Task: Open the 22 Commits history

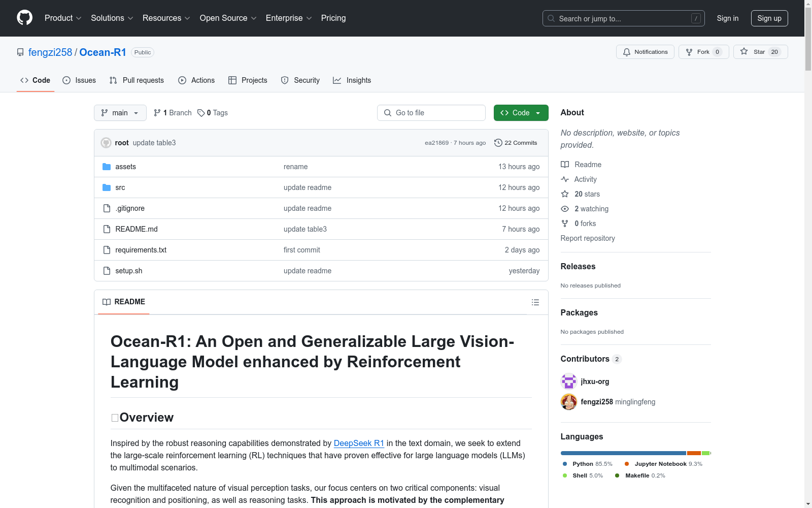Action: [516, 143]
